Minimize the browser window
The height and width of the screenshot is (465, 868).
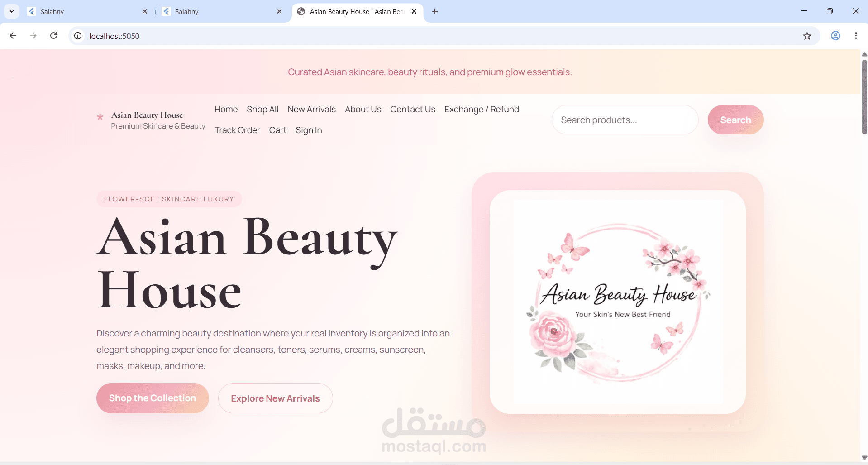click(804, 11)
